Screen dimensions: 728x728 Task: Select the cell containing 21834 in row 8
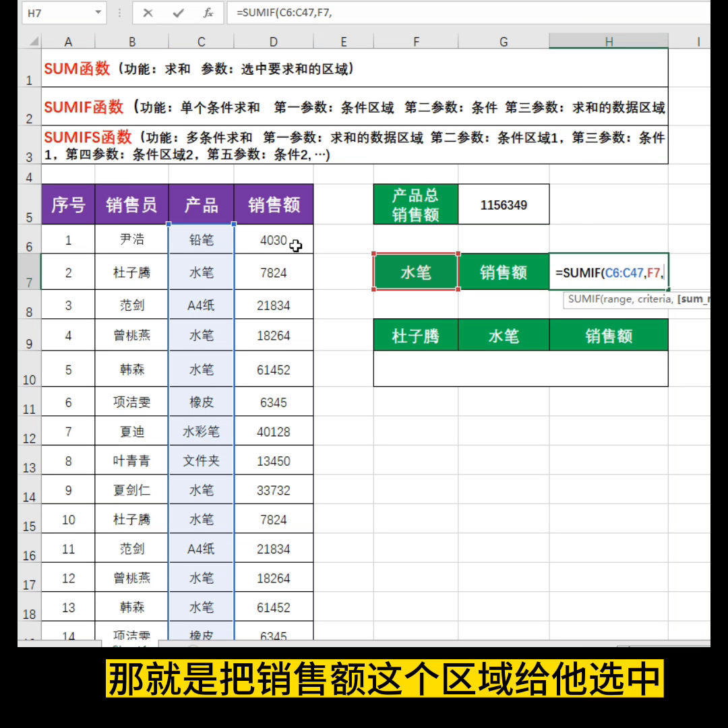[x=274, y=305]
